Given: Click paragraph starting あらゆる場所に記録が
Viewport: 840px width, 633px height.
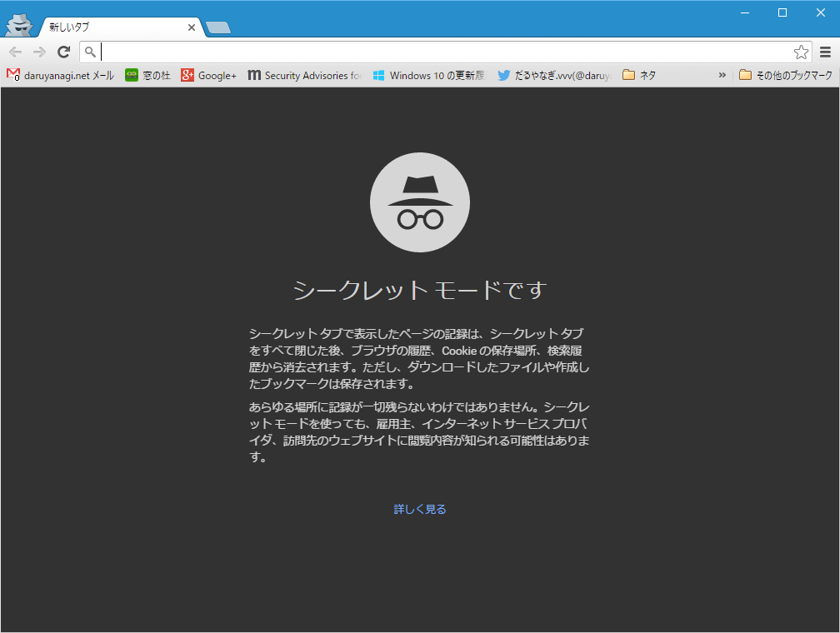Looking at the screenshot, I should [x=419, y=431].
